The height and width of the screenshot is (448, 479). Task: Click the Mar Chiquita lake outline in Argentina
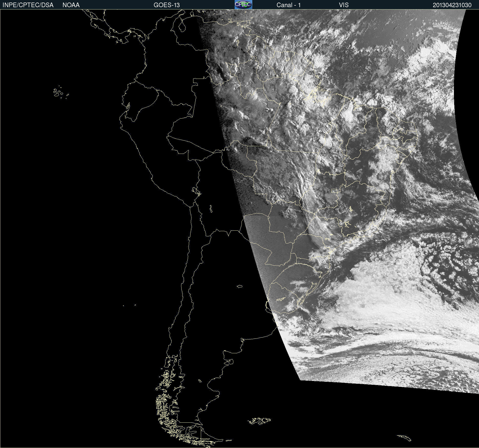pyautogui.click(x=239, y=286)
